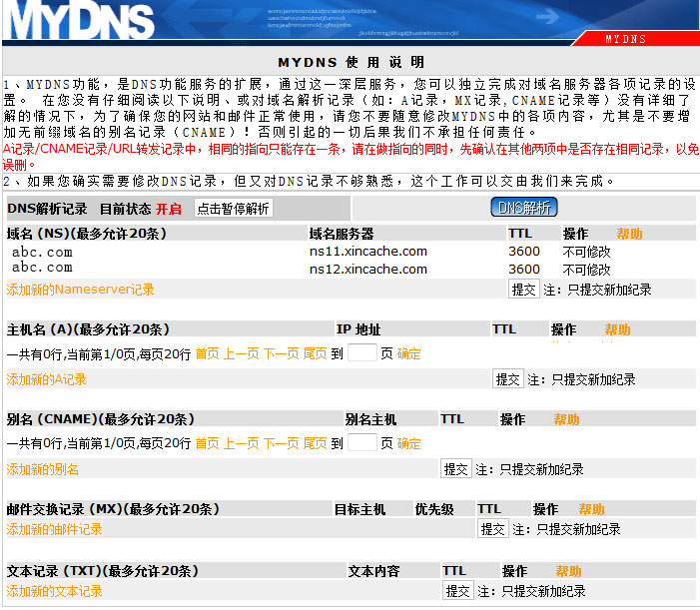Image resolution: width=700 pixels, height=610 pixels.
Task: Go to 尾页 in A record pagination
Action: point(316,353)
